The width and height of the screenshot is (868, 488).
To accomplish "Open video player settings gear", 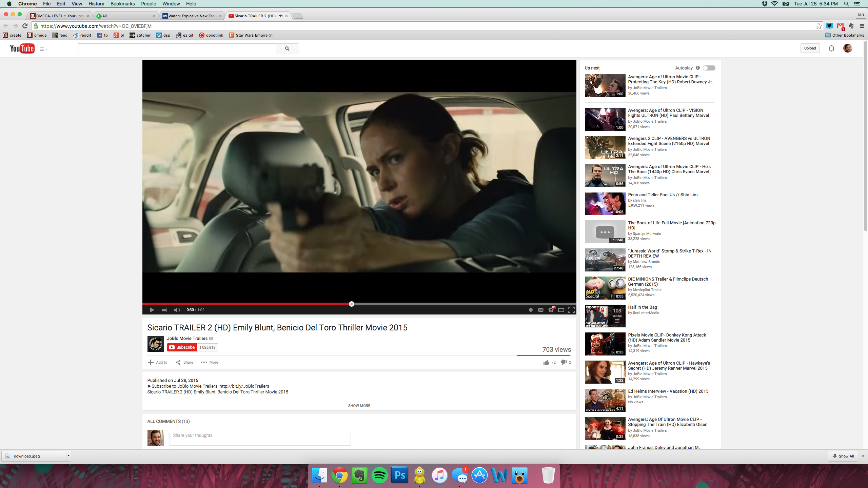I will click(x=551, y=310).
